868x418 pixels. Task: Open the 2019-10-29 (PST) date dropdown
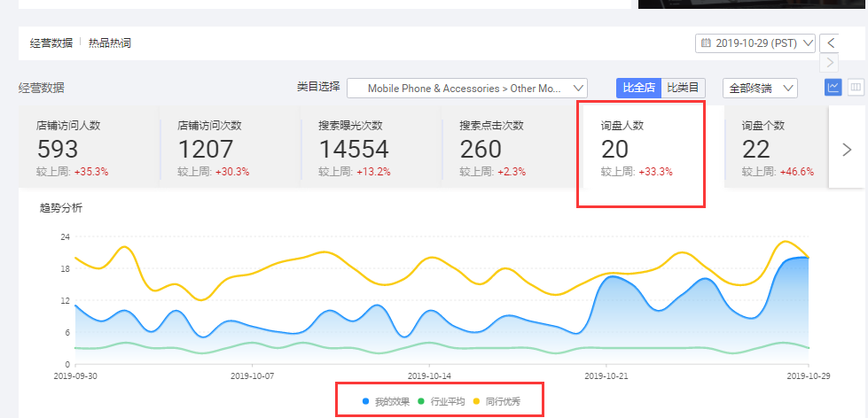[x=755, y=43]
